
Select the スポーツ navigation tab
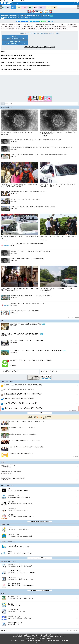point(24,7)
